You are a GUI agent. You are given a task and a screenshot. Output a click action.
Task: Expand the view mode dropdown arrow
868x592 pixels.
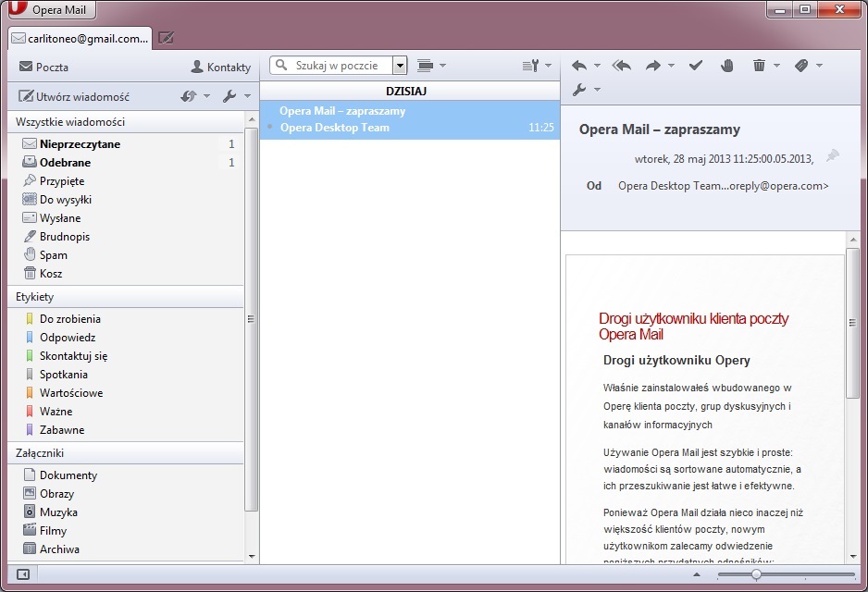point(443,66)
